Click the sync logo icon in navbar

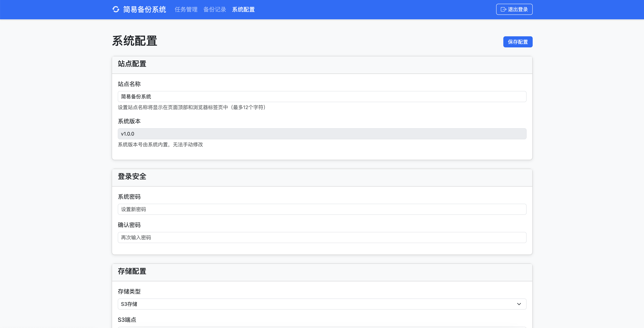tap(116, 9)
